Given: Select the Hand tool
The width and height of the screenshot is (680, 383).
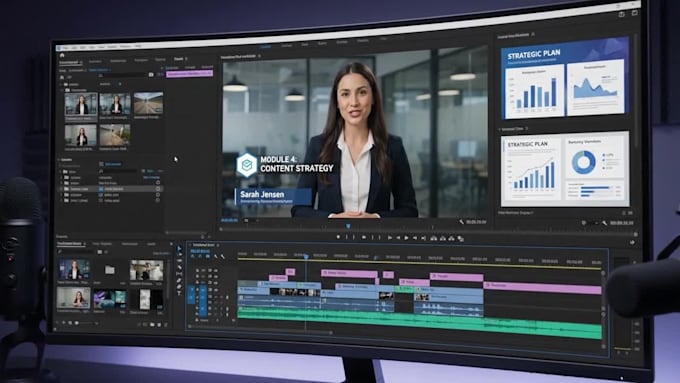Looking at the screenshot, I should [180, 287].
